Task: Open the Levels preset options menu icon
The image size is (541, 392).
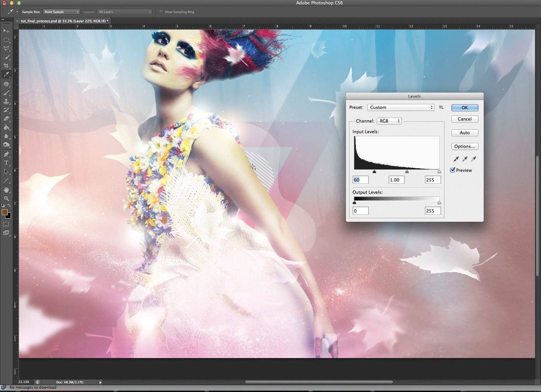Action: pyautogui.click(x=441, y=107)
